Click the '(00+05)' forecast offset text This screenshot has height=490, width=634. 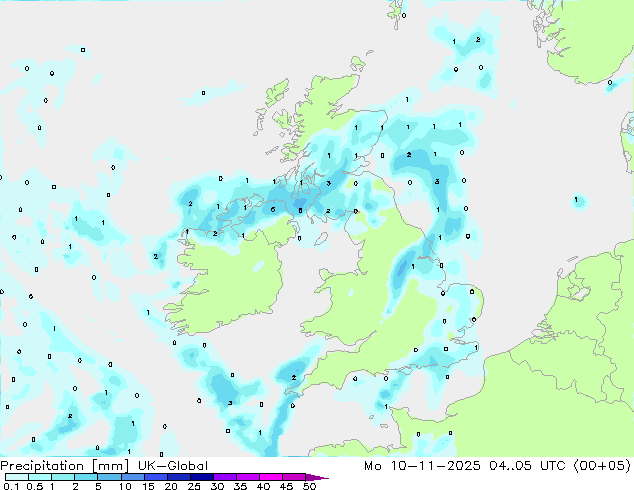click(602, 466)
